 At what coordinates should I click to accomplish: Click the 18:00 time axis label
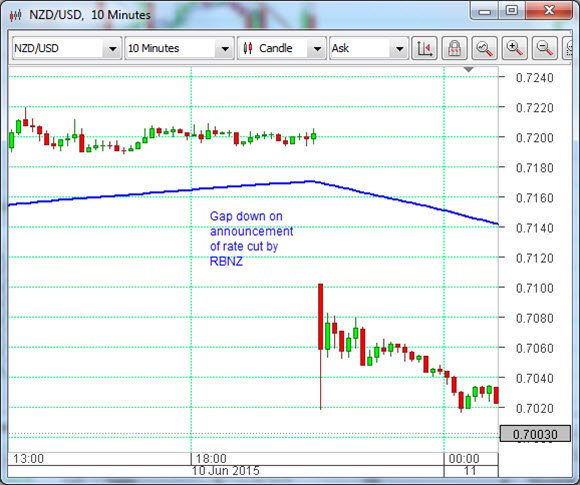[211, 459]
